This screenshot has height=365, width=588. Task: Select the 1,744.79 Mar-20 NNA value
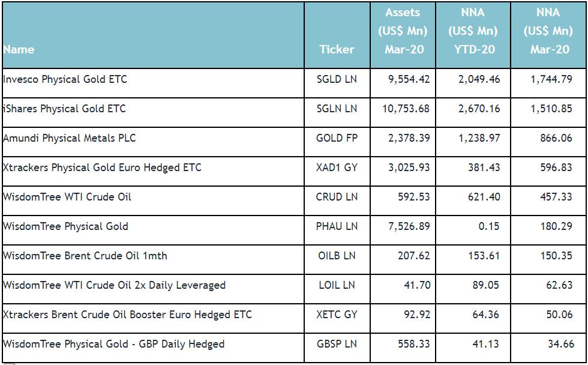click(551, 79)
